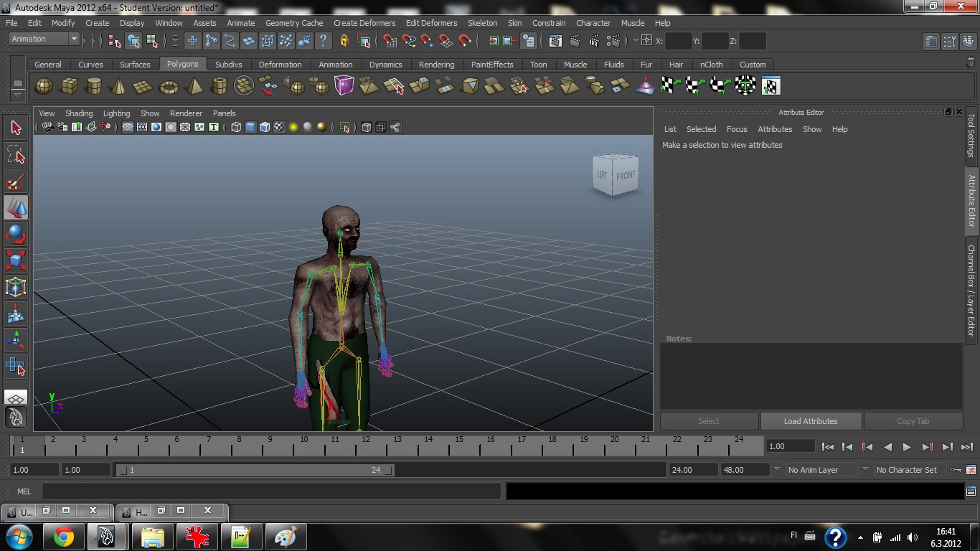
Task: Activate the Select tool arrow in toolbox
Action: pos(16,128)
